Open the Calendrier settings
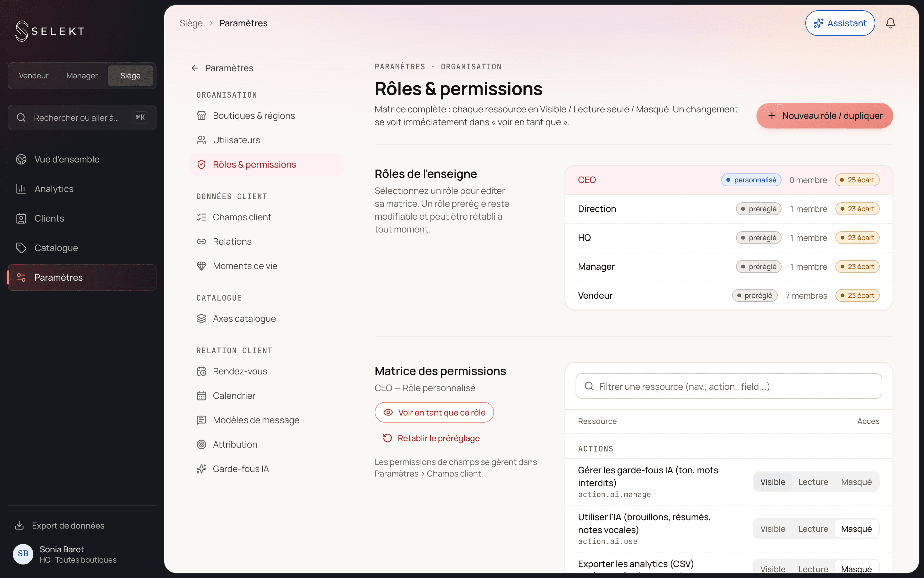The height and width of the screenshot is (578, 924). 267,396
